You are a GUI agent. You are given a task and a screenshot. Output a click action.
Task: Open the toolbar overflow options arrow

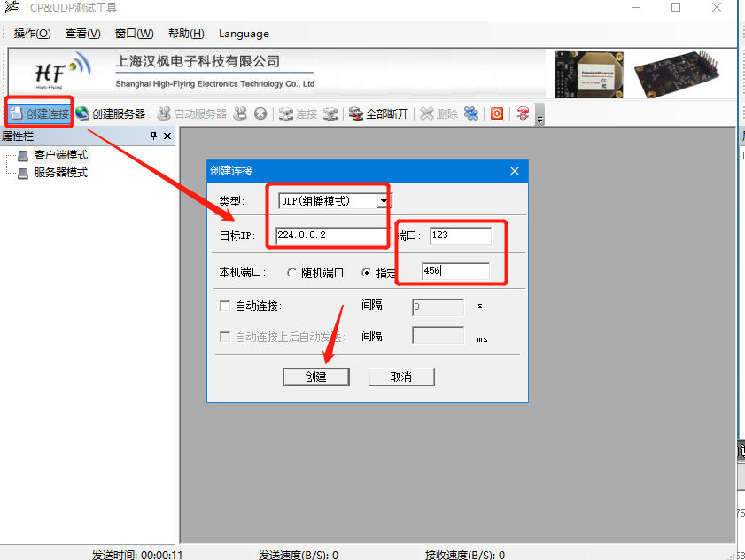(539, 114)
